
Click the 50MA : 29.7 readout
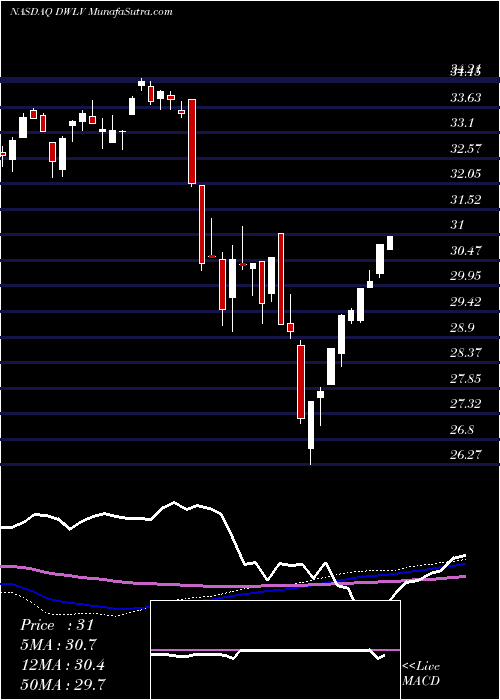click(62, 684)
